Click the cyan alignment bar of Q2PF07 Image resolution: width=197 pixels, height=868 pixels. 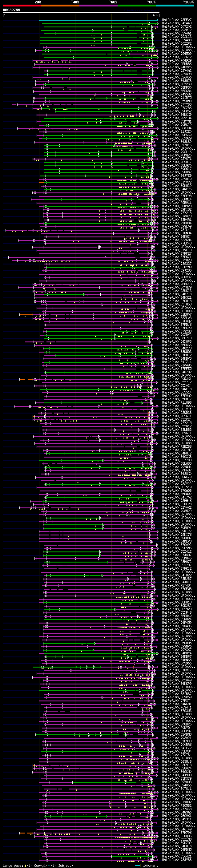pyautogui.click(x=98, y=20)
